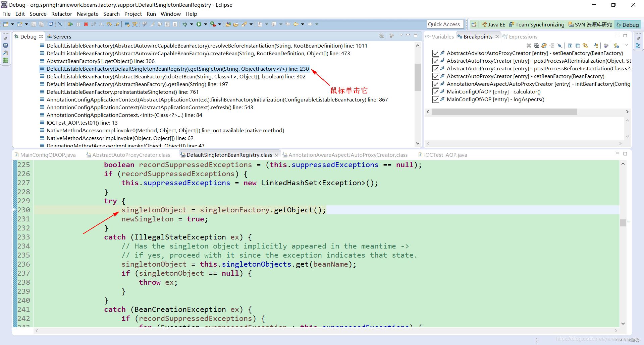
Task: Click the Debug view vertical scrollbar thumb
Action: 418,77
